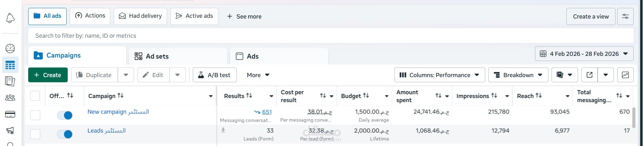
Task: Toggle off the Leads campaign switch
Action: [65, 134]
